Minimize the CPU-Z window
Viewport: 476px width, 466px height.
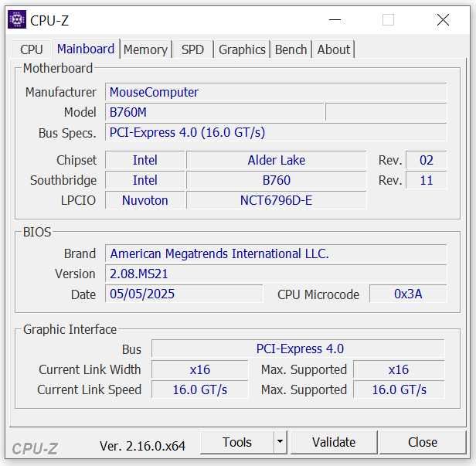point(335,20)
